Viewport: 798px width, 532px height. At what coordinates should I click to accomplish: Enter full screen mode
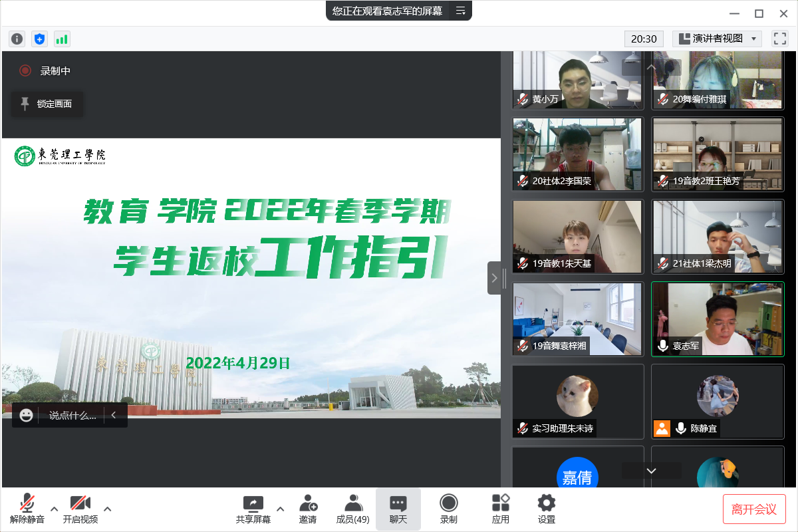pyautogui.click(x=779, y=39)
